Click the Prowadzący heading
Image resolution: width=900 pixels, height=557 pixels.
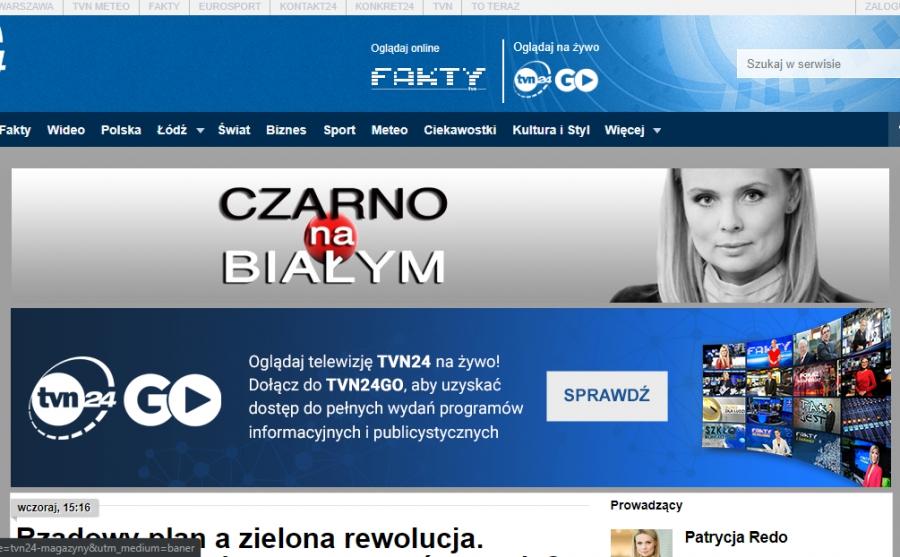pos(646,505)
